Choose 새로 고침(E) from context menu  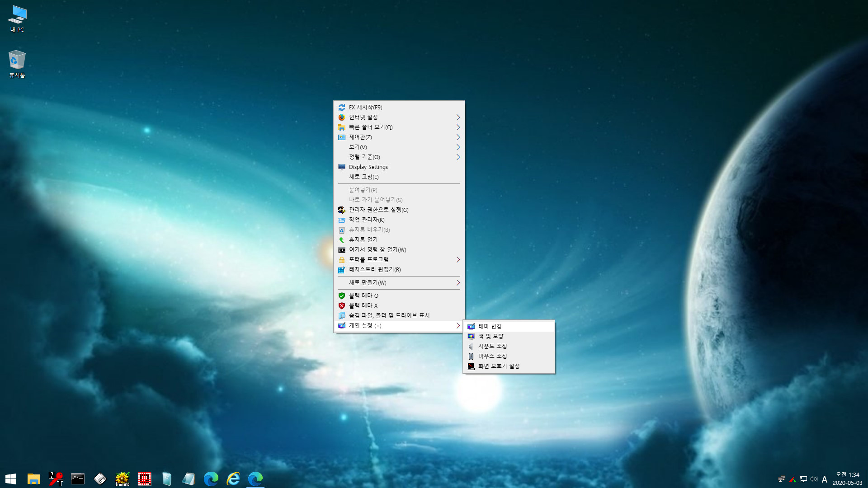399,177
